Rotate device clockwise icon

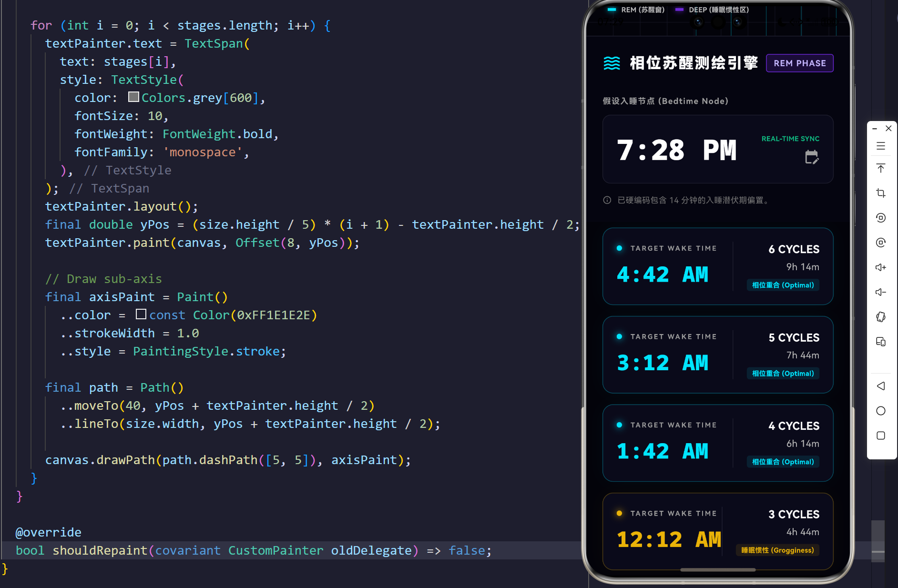click(881, 243)
